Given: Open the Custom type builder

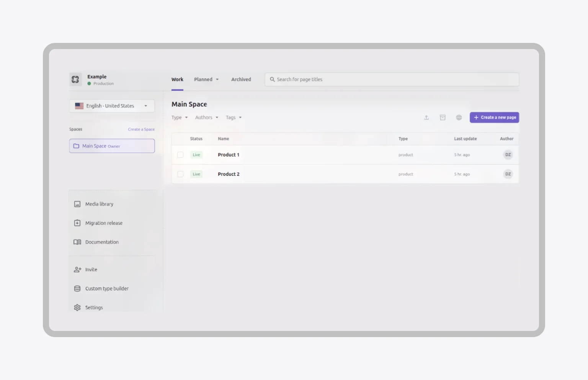Looking at the screenshot, I should (x=107, y=288).
